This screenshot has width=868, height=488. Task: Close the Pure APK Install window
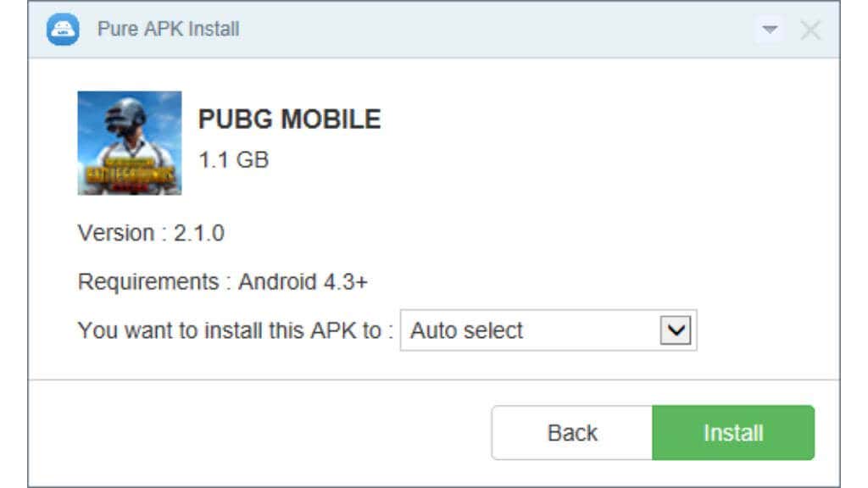[x=810, y=30]
